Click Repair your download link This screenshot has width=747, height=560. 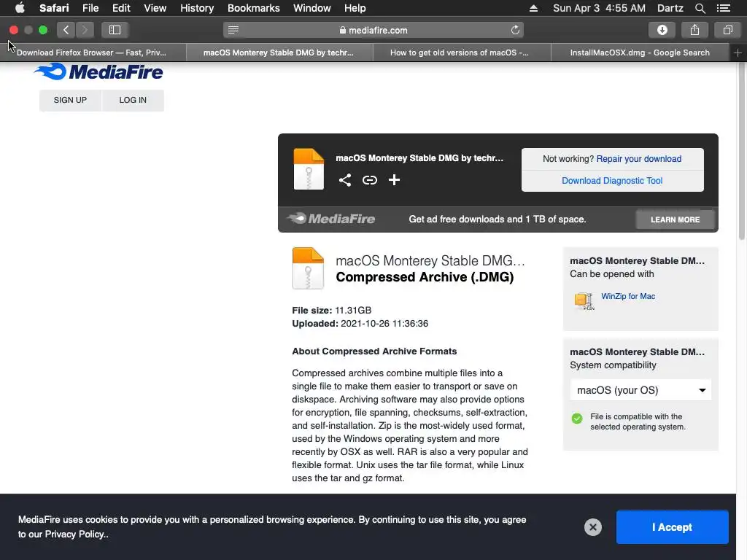[x=638, y=158]
